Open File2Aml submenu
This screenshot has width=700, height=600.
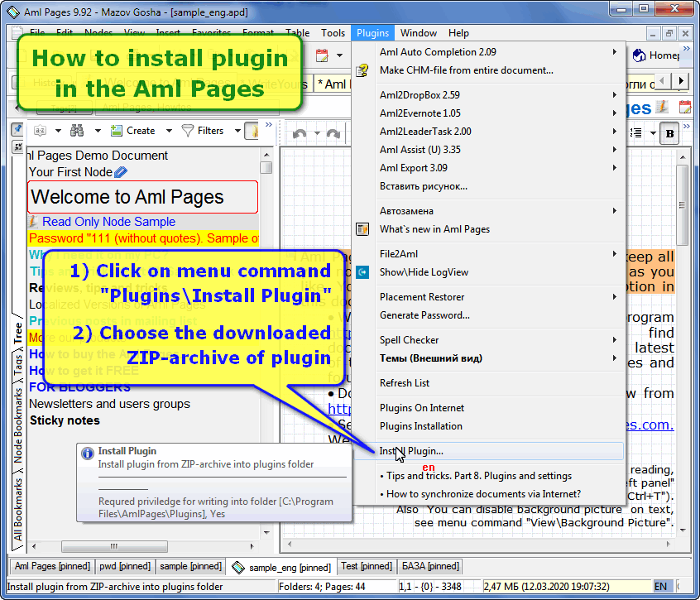(489, 253)
